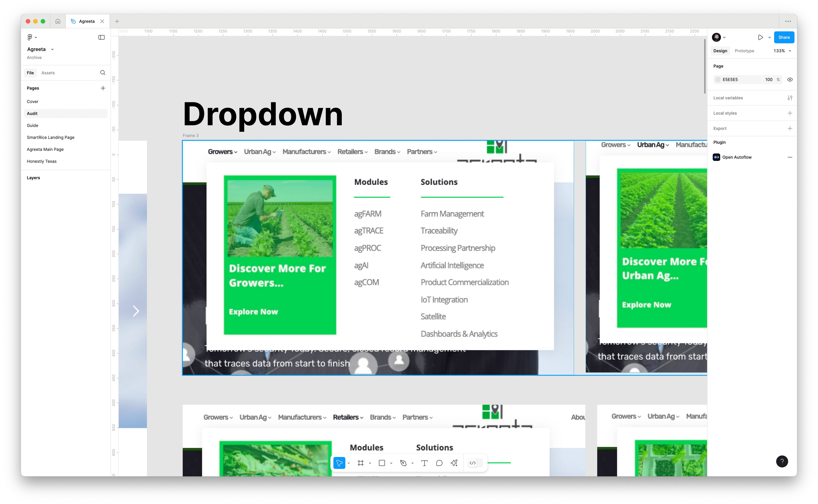The height and width of the screenshot is (504, 818).
Task: Click the Local variables row
Action: pyautogui.click(x=752, y=98)
